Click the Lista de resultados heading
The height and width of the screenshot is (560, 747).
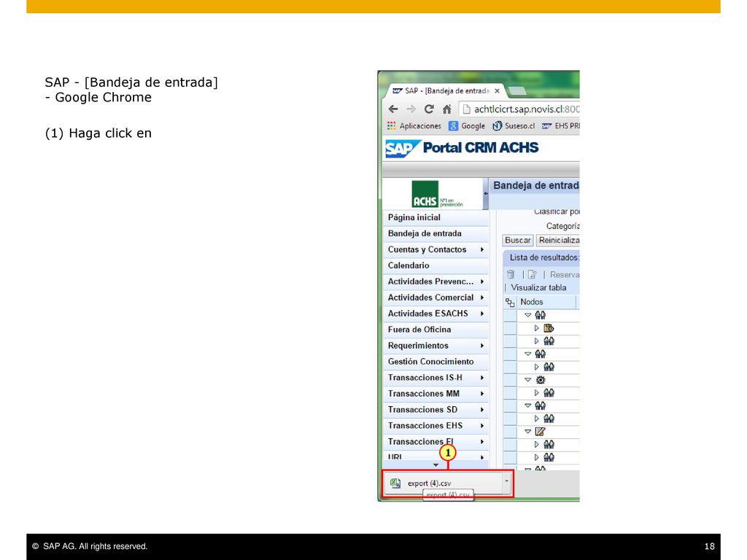click(x=544, y=257)
